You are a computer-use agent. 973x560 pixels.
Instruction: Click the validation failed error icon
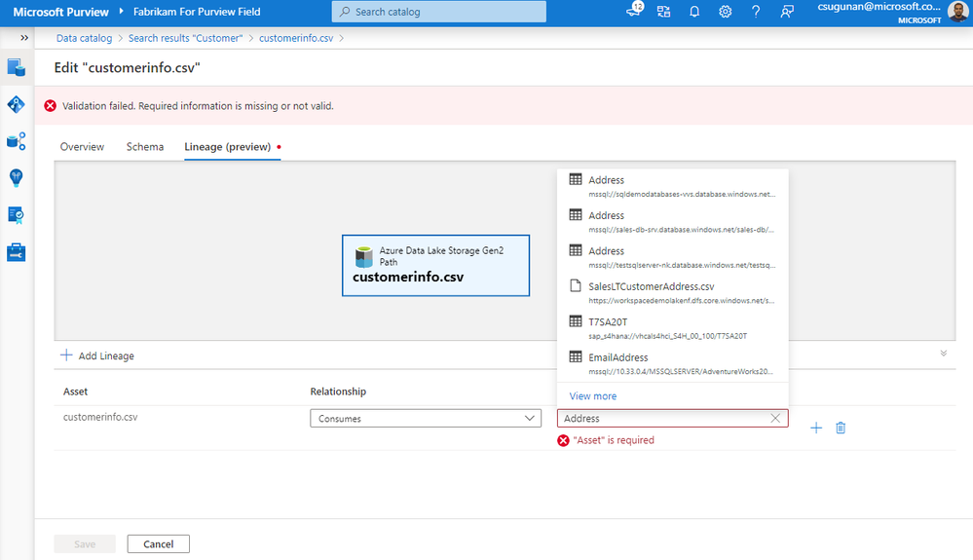pos(51,106)
